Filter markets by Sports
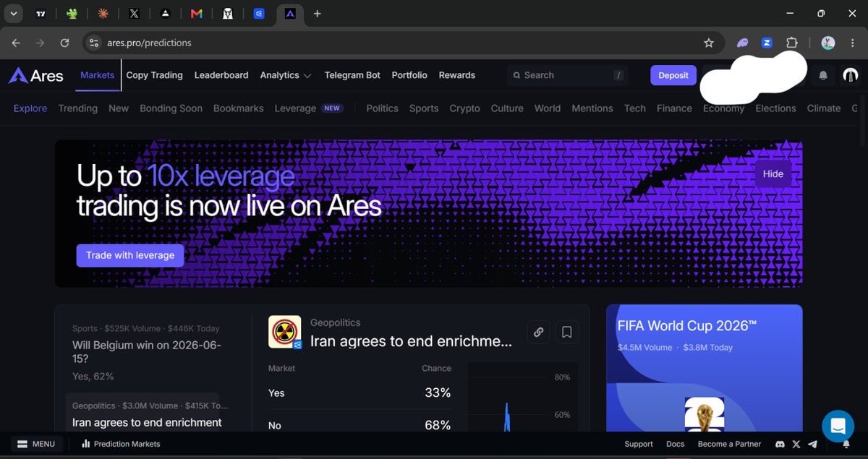Viewport: 868px width, 459px height. [x=424, y=108]
